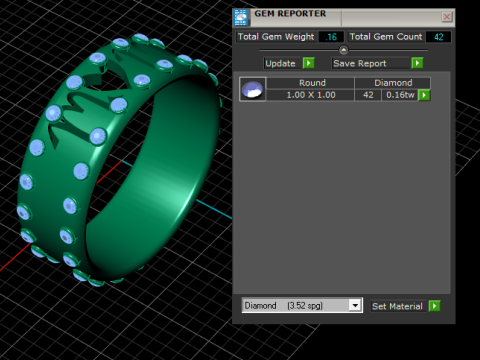This screenshot has width=480, height=360.
Task: Click green arrow next to Set Material
Action: click(434, 306)
